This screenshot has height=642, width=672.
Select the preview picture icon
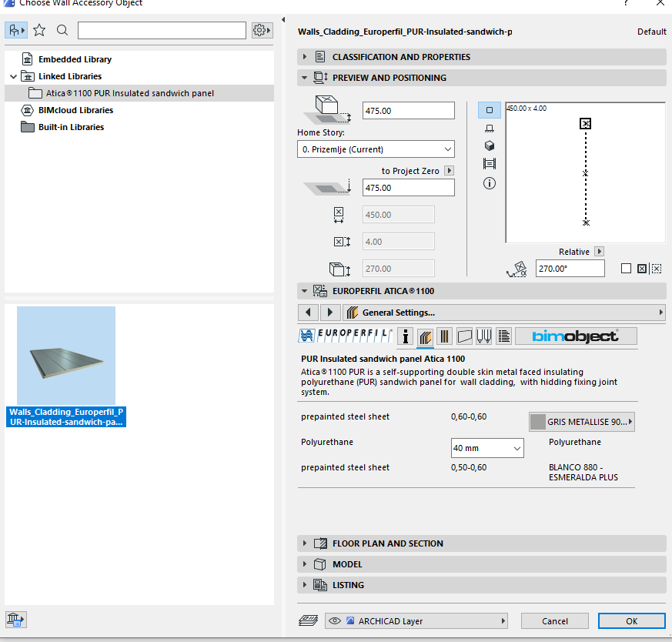489,164
